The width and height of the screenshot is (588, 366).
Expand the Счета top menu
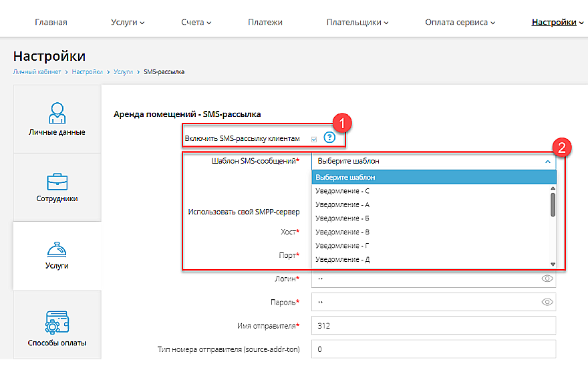(196, 22)
